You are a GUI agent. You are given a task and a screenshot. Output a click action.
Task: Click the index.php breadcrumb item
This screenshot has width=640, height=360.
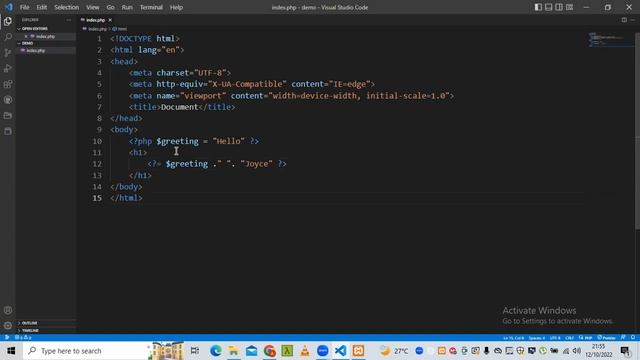[x=95, y=29]
